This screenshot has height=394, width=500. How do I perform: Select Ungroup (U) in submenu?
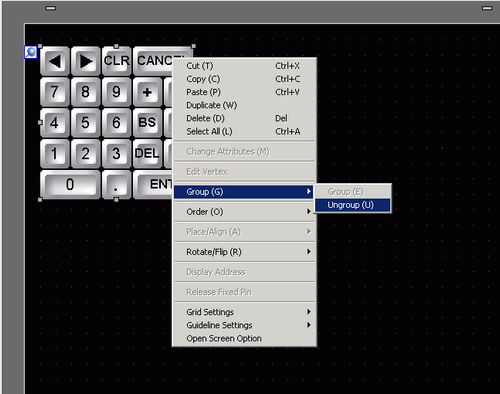pyautogui.click(x=353, y=205)
